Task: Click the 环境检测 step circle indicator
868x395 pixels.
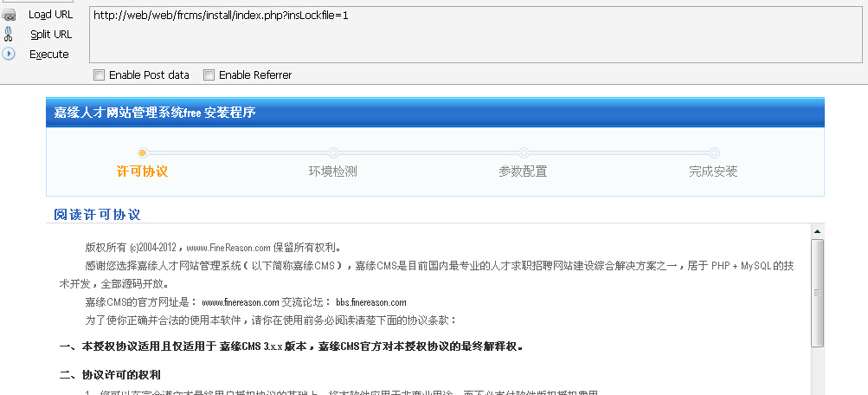Action: tap(333, 152)
